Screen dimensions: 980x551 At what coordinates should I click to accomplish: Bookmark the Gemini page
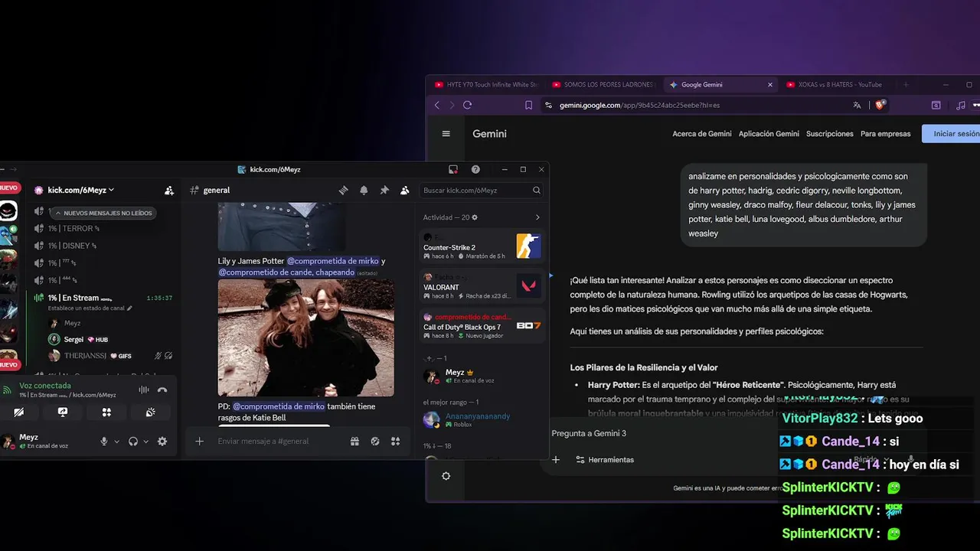click(x=528, y=105)
